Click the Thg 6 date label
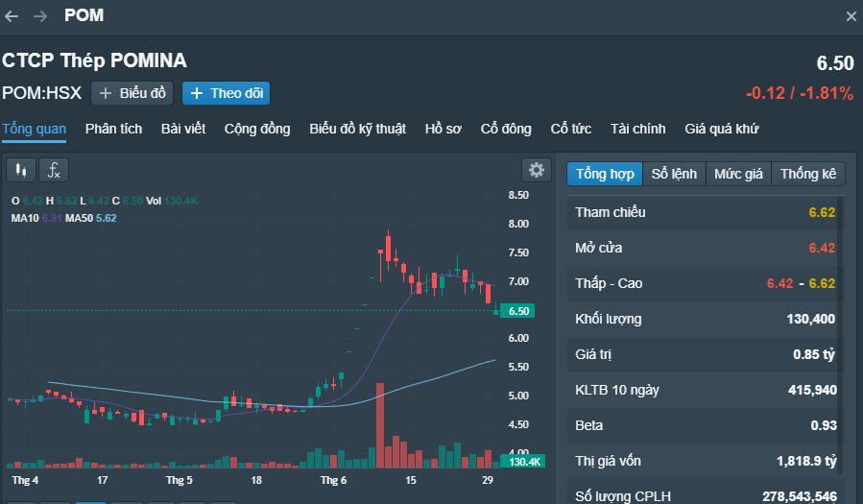This screenshot has width=863, height=504. tap(333, 480)
